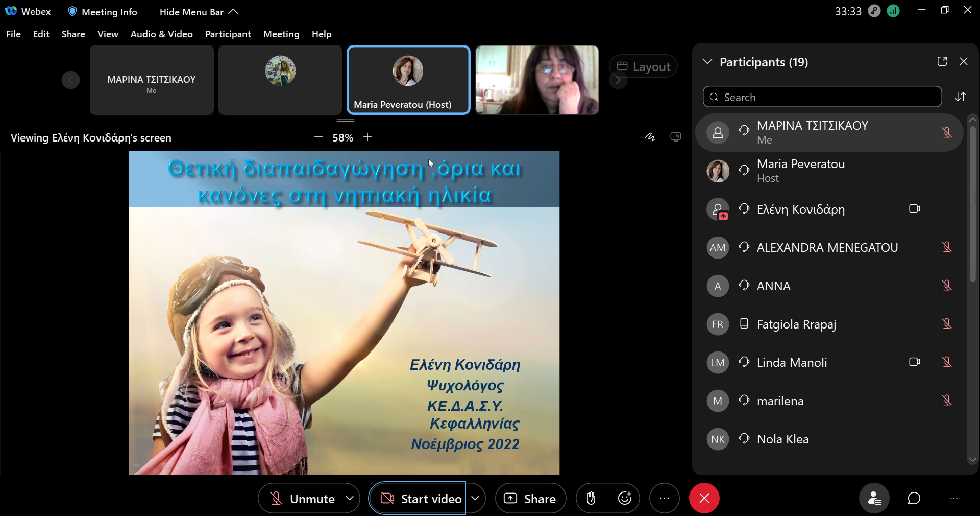Click the Share button
Viewport: 980px width, 516px height.
click(x=530, y=499)
